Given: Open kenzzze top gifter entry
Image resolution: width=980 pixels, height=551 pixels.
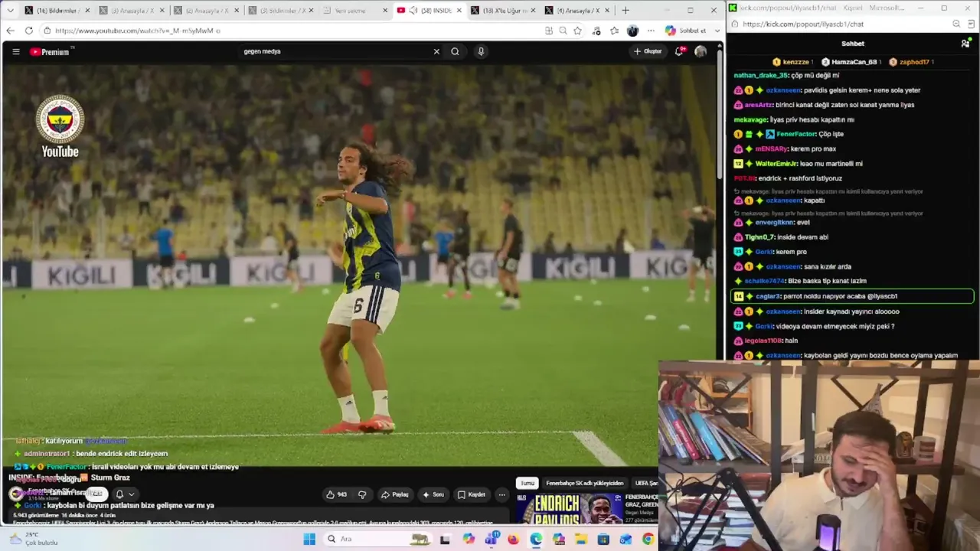Looking at the screenshot, I should click(792, 62).
